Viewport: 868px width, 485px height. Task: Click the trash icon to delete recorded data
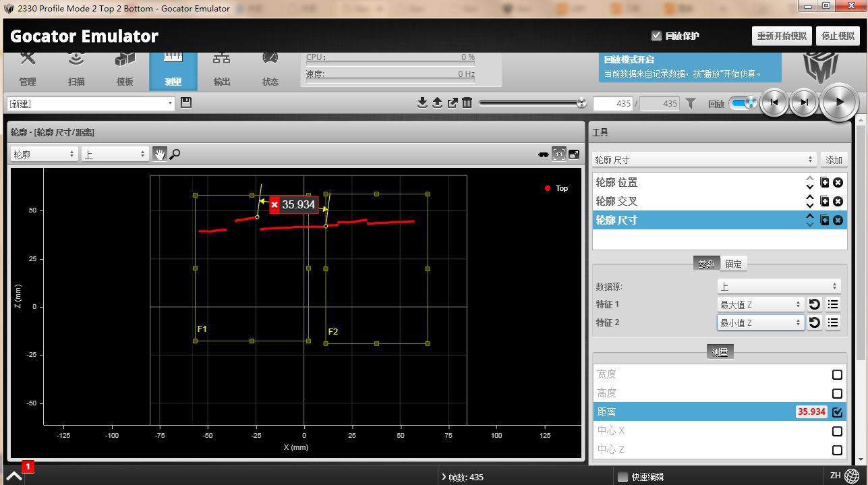pyautogui.click(x=467, y=103)
